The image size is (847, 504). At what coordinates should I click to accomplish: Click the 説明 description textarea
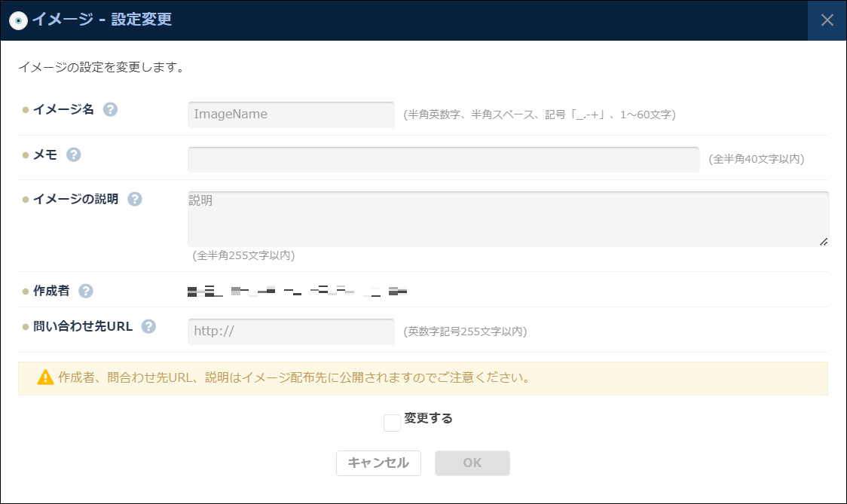506,218
